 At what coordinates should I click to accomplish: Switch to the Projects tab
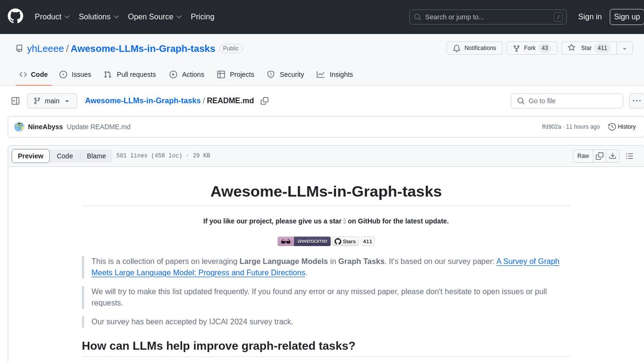coord(236,74)
